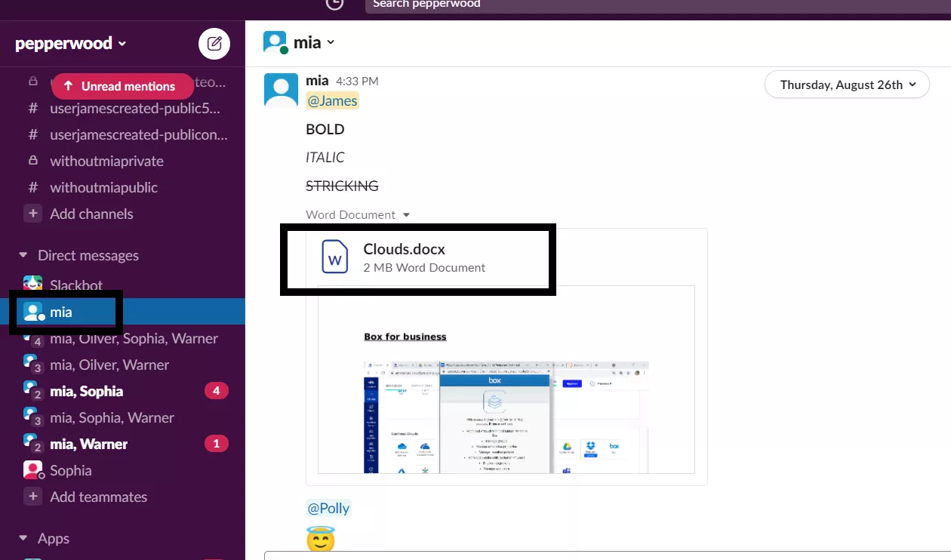Open the Sophia direct message
Viewport: 951px width, 560px height.
coord(71,470)
